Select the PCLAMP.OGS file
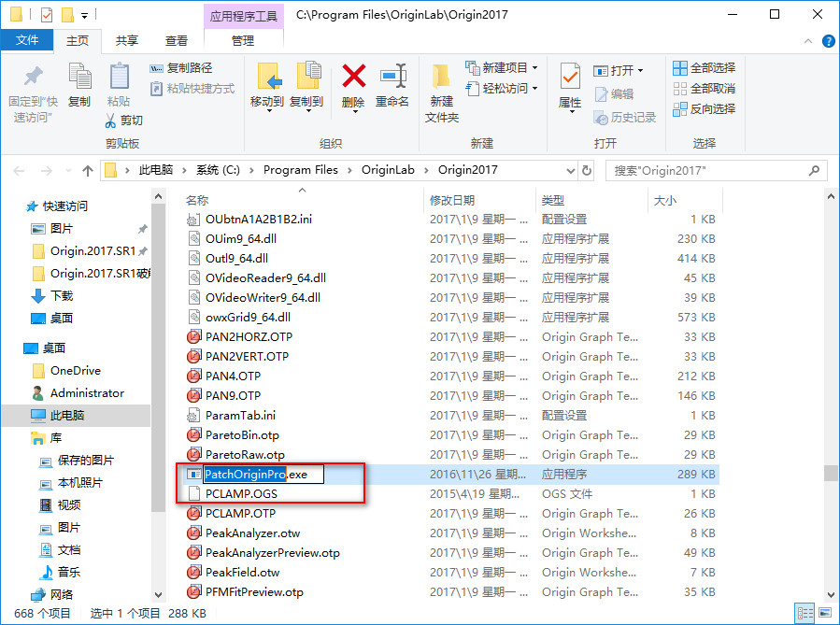Screen dimensions: 840x625 241,494
